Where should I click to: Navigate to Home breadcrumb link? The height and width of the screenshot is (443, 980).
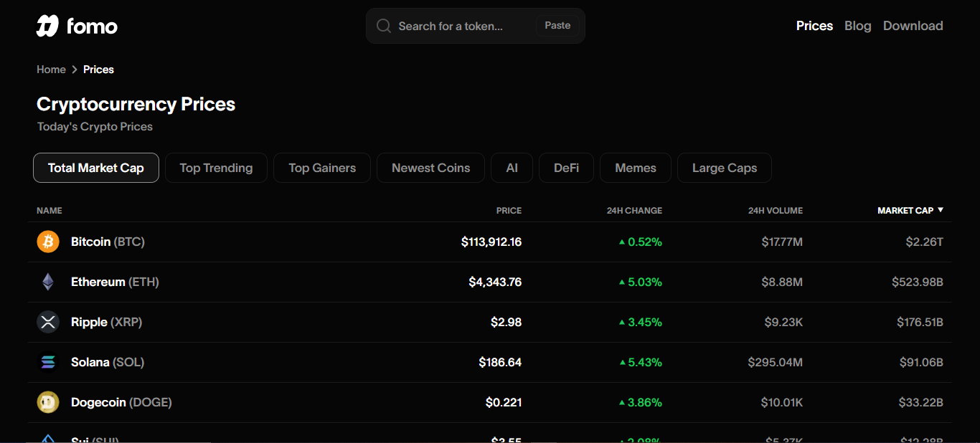pos(51,70)
